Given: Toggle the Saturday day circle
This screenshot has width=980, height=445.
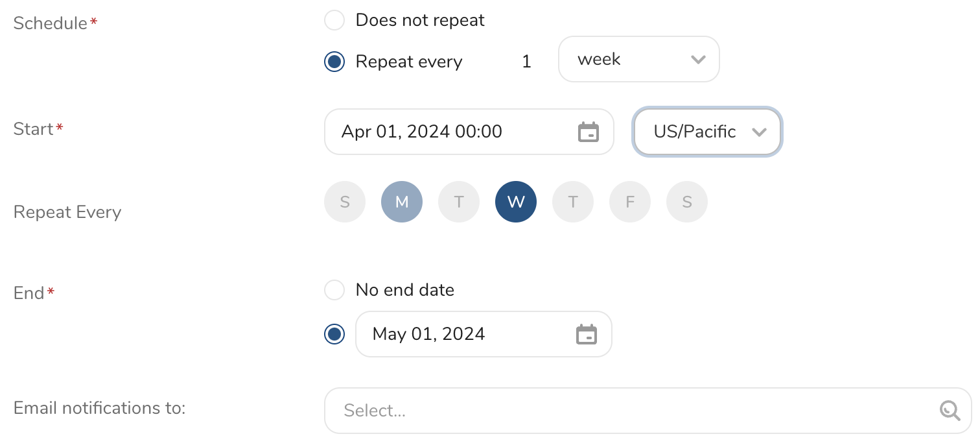Looking at the screenshot, I should 687,202.
